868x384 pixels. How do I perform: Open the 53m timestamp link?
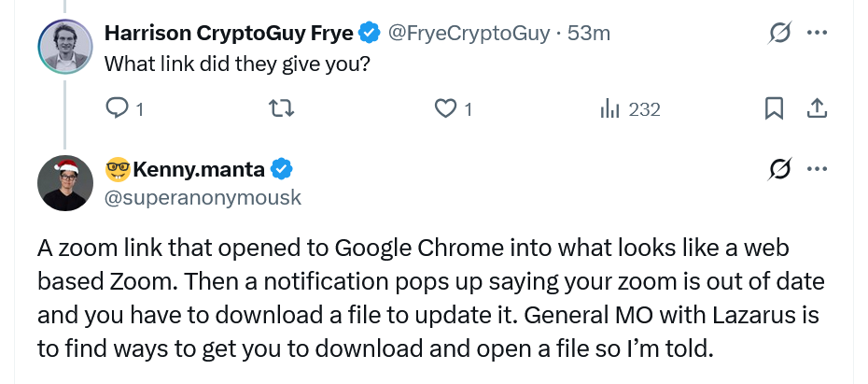589,34
